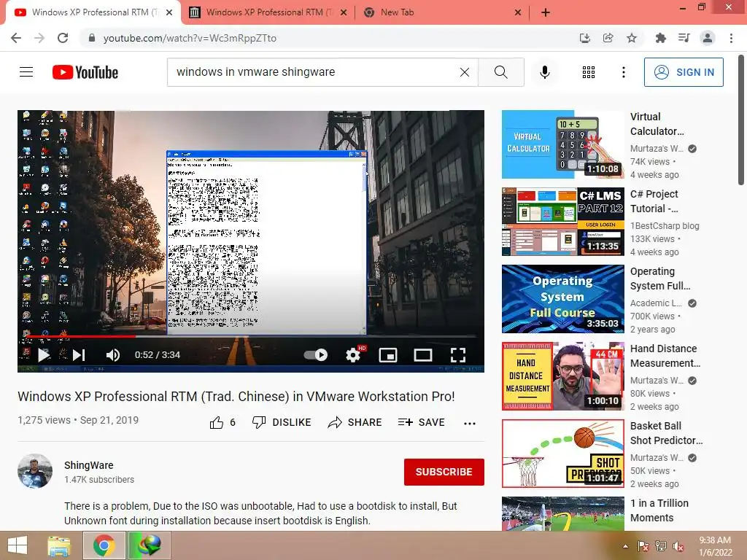Image resolution: width=747 pixels, height=560 pixels.
Task: Click the video title text
Action: (236, 396)
